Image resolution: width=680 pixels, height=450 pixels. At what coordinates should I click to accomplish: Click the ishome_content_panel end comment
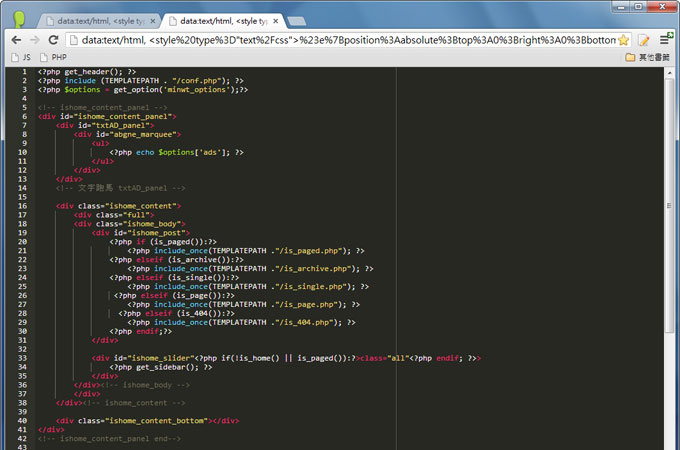[109, 439]
